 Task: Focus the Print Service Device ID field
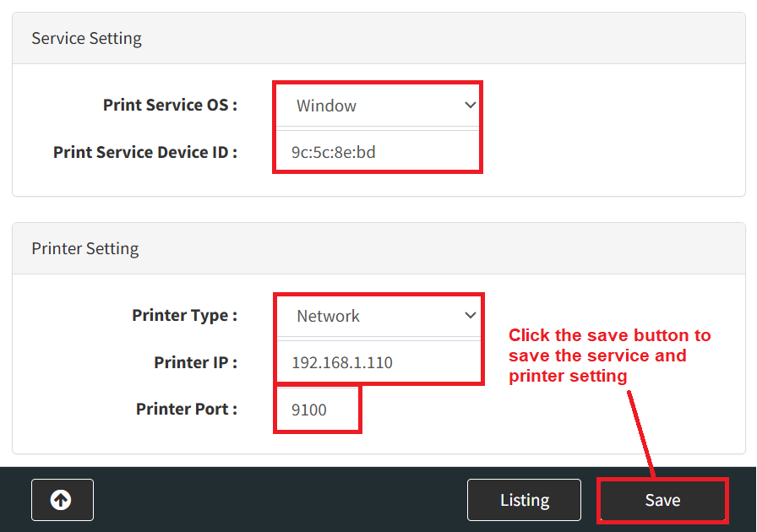click(x=376, y=152)
